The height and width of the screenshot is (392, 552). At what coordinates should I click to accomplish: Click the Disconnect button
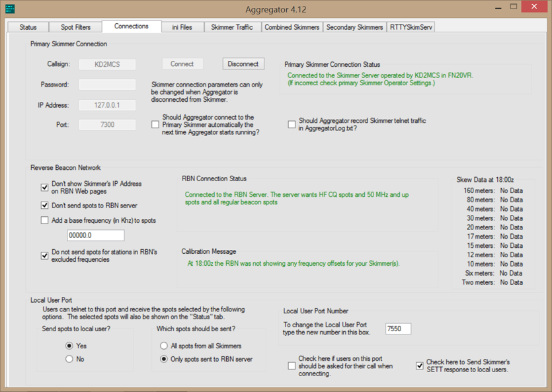[x=243, y=64]
